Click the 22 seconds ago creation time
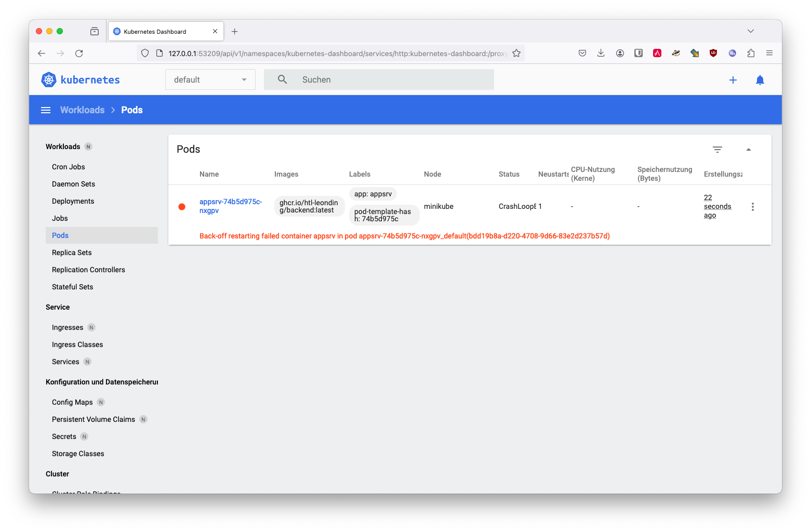The image size is (811, 532). pos(717,206)
